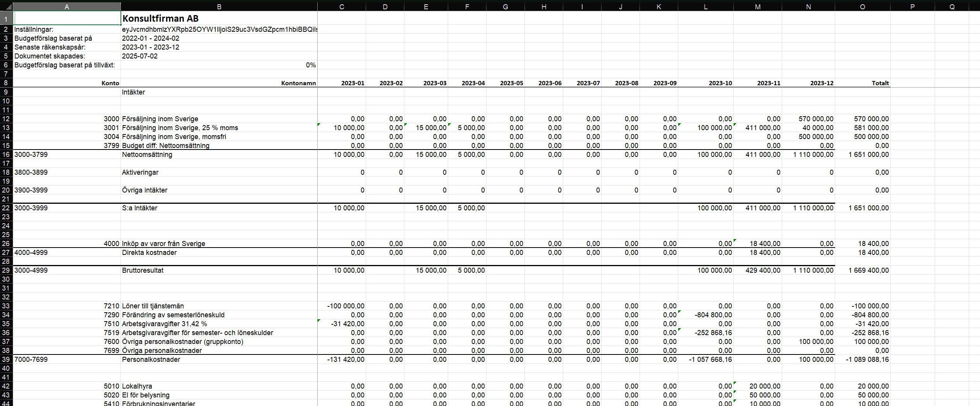Click the select-all corner triangle

pos(7,7)
